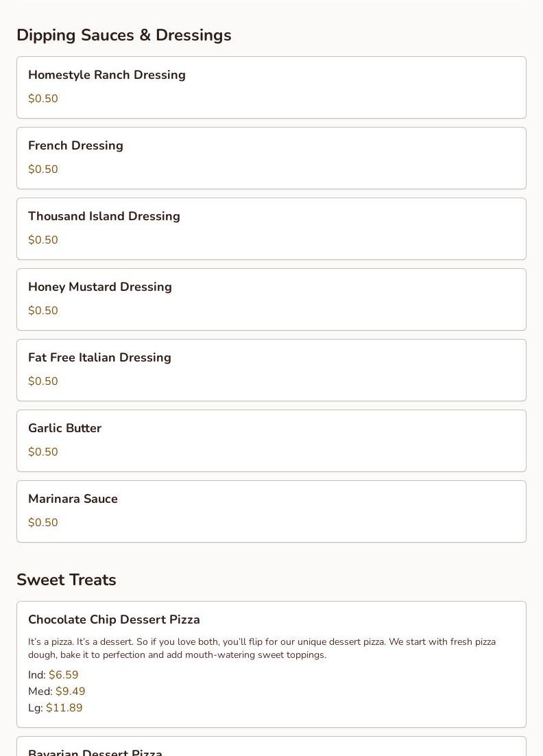The height and width of the screenshot is (756, 543).
Task: Click the Sweet Treats section heading
Action: (x=66, y=580)
